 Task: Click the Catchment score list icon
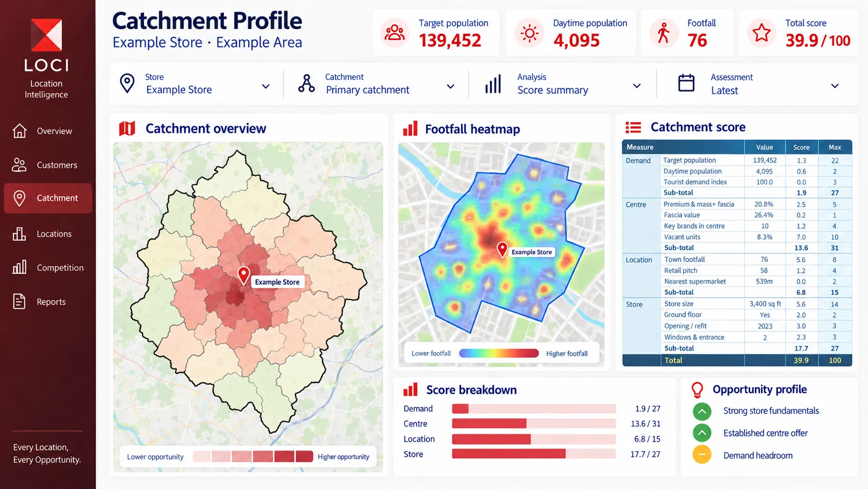coord(633,127)
